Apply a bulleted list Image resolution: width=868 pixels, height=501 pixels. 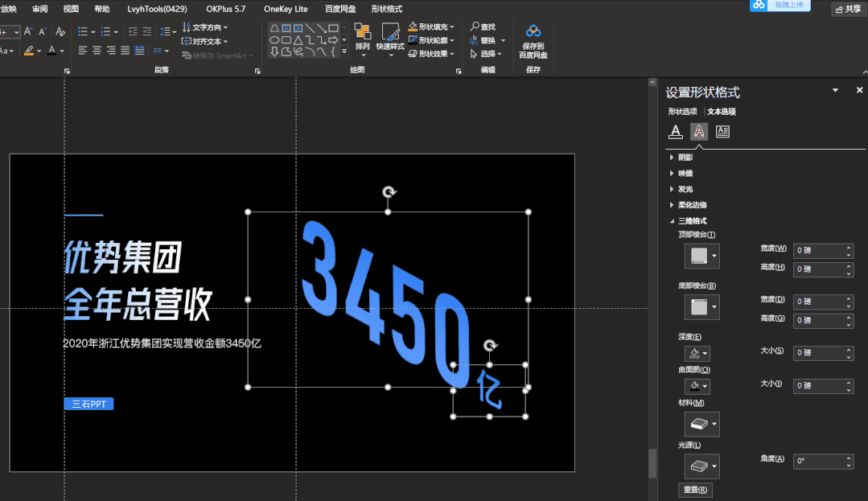click(83, 31)
